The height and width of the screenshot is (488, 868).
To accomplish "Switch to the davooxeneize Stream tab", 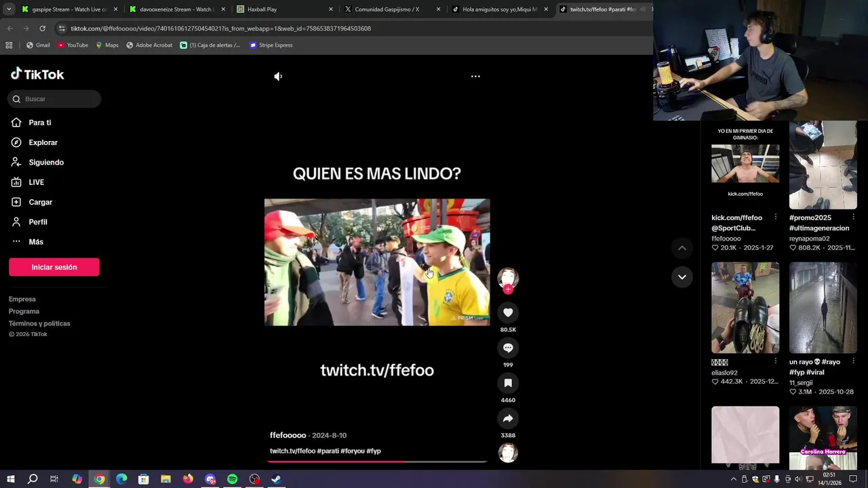I will tap(176, 9).
